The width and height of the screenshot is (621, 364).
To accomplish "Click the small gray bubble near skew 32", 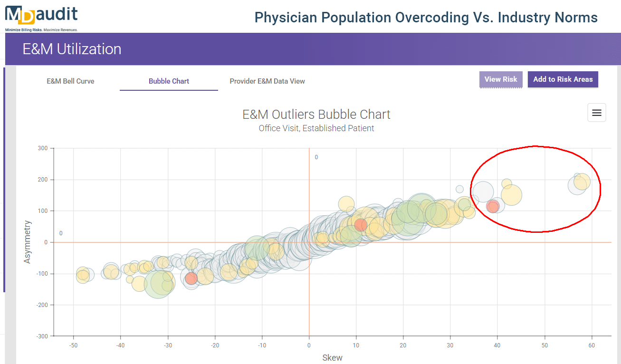I will coord(459,189).
